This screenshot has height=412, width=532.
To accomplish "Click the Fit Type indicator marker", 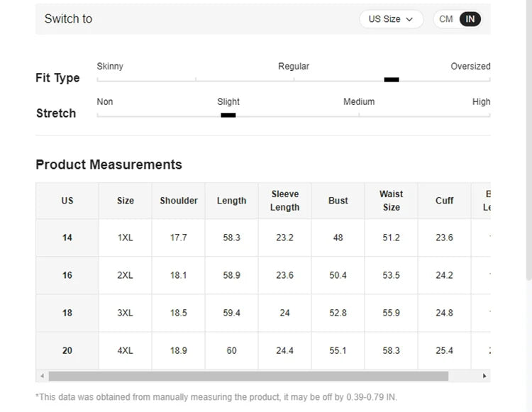I will coord(392,79).
